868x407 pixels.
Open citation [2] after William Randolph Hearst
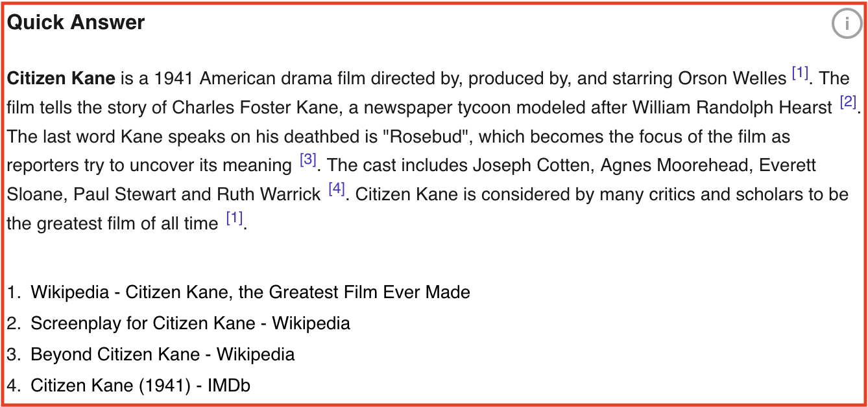tap(848, 102)
